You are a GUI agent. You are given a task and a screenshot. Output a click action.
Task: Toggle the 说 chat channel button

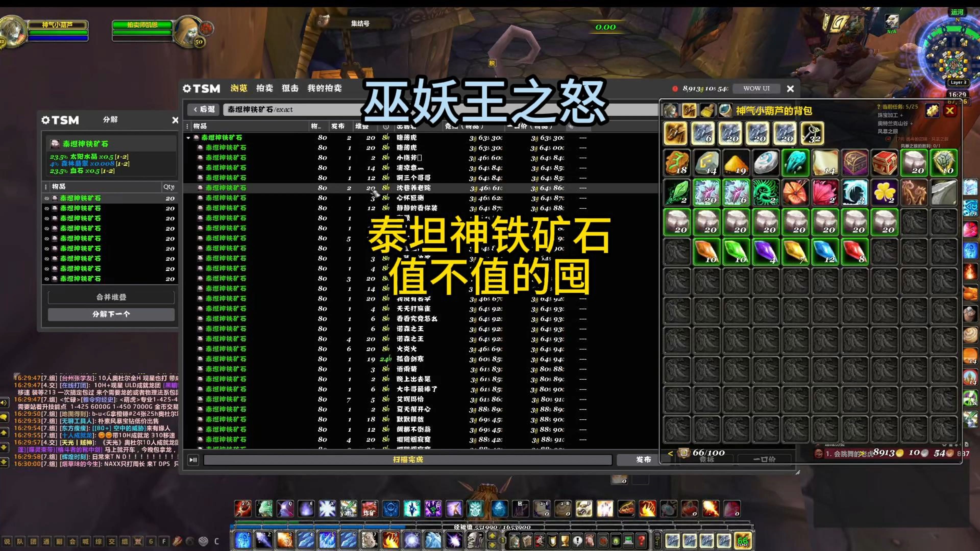(x=7, y=541)
